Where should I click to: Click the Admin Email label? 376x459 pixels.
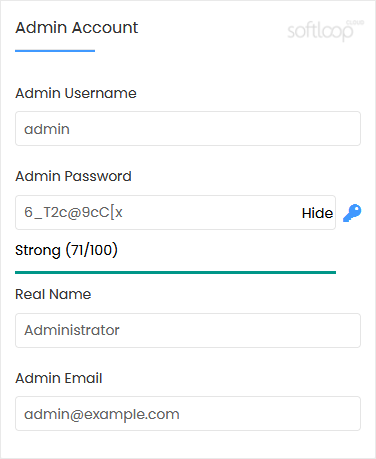[x=59, y=378]
